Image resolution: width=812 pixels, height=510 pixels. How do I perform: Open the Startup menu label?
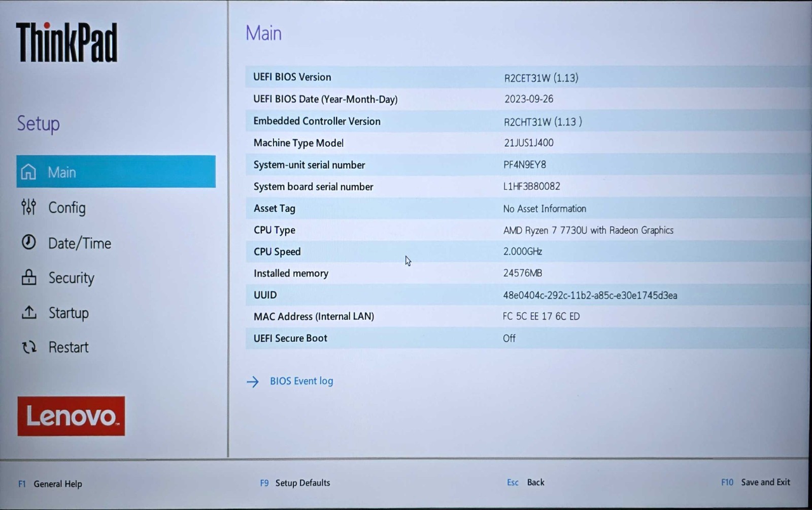(69, 313)
